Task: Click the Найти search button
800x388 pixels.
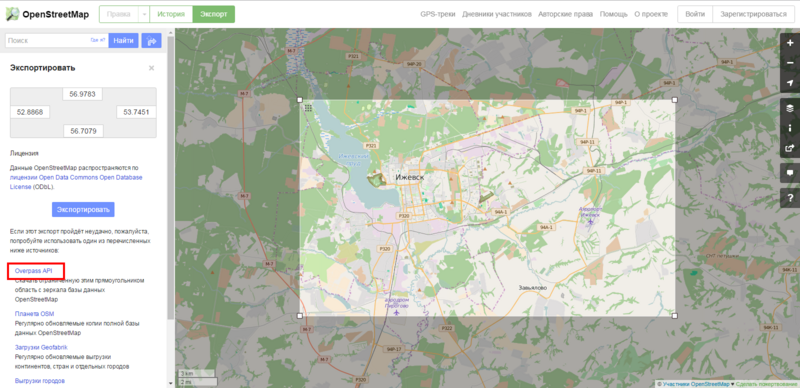Action: coord(123,40)
